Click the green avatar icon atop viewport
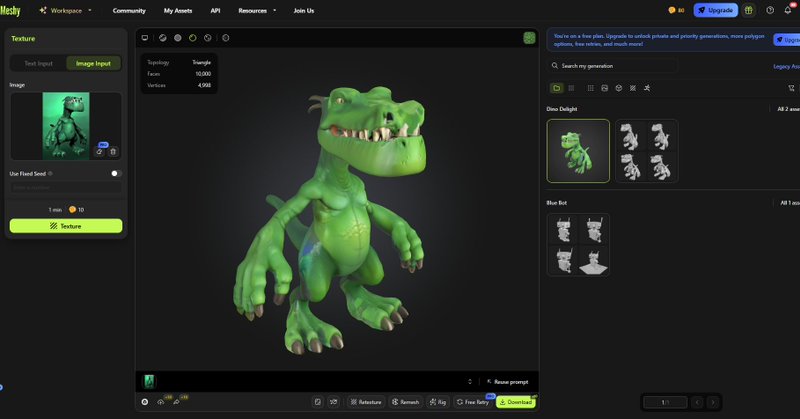The height and width of the screenshot is (419, 800). 529,38
